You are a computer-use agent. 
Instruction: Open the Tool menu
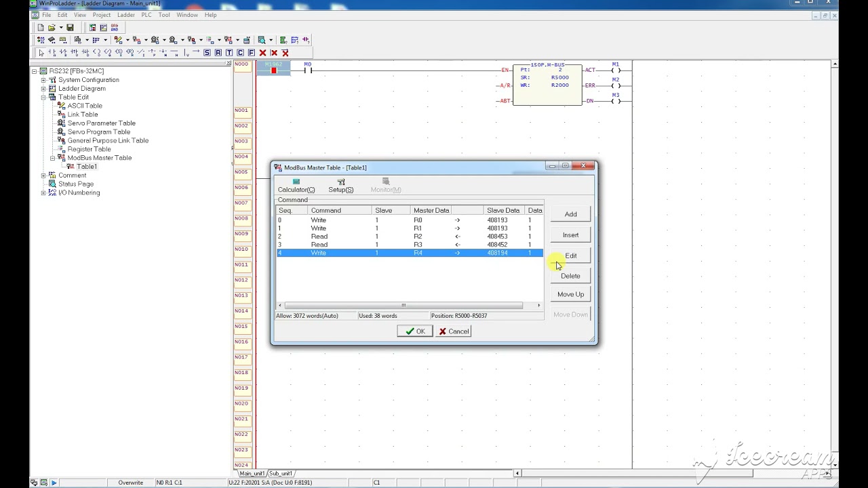[x=164, y=15]
